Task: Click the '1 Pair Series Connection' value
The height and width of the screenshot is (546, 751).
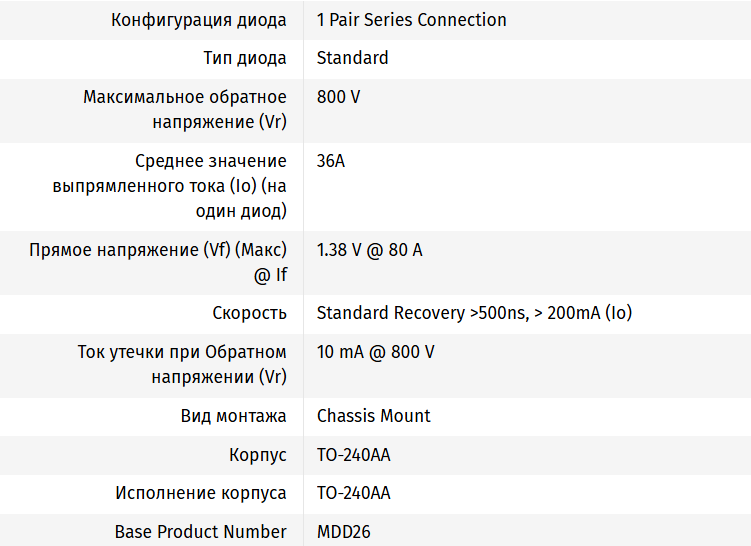Action: point(411,20)
